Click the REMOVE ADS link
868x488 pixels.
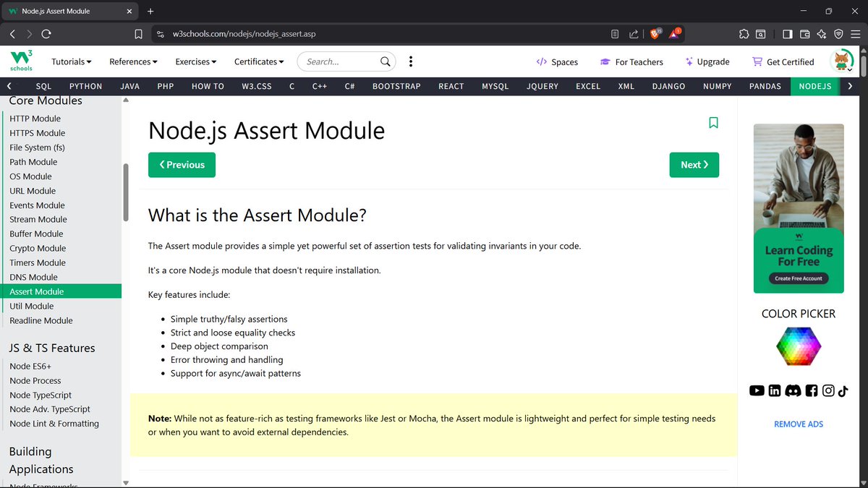(x=799, y=424)
